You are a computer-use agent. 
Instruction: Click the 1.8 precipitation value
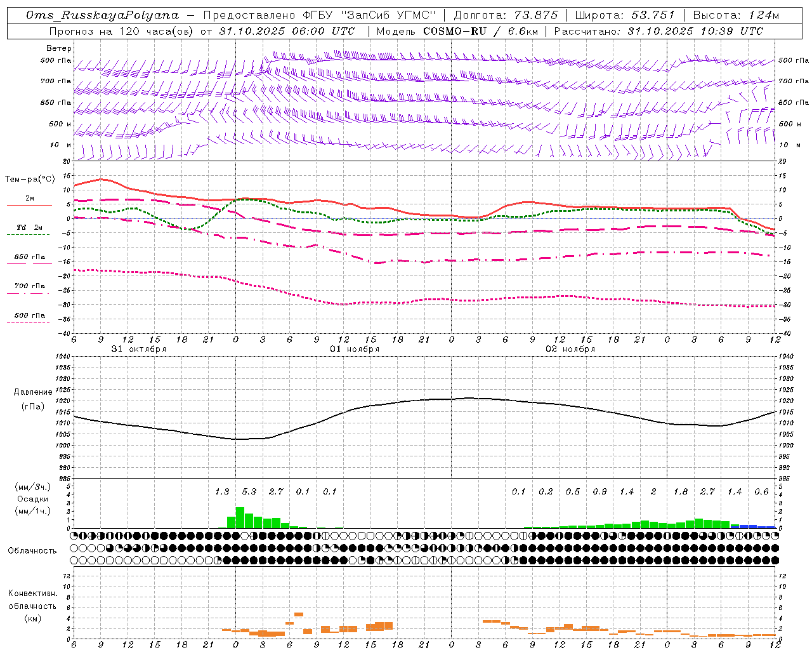point(681,492)
